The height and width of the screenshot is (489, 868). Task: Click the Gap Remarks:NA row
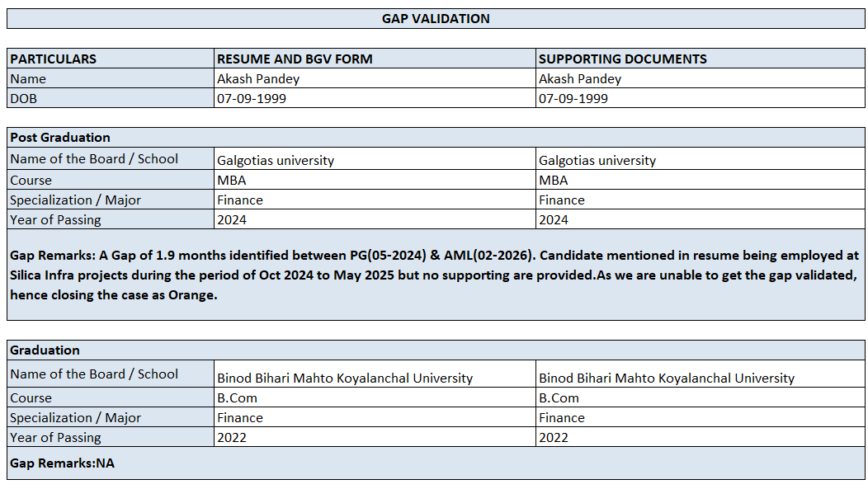(63, 463)
